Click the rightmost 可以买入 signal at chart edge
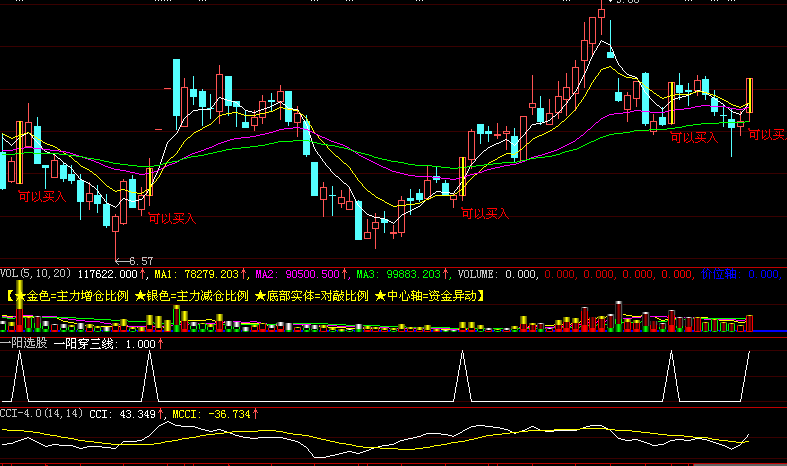Image resolution: width=787 pixels, height=466 pixels. 767,133
